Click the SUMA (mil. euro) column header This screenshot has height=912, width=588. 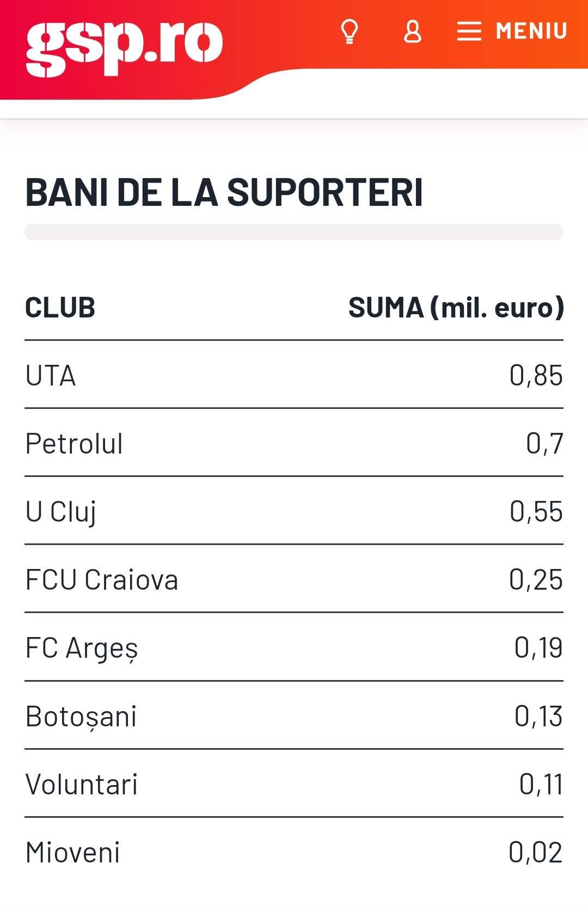pos(456,308)
